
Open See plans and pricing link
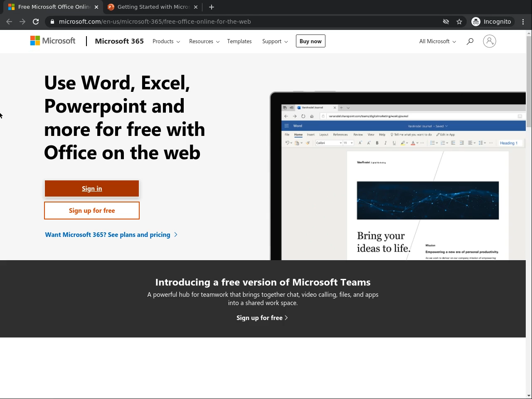111,235
